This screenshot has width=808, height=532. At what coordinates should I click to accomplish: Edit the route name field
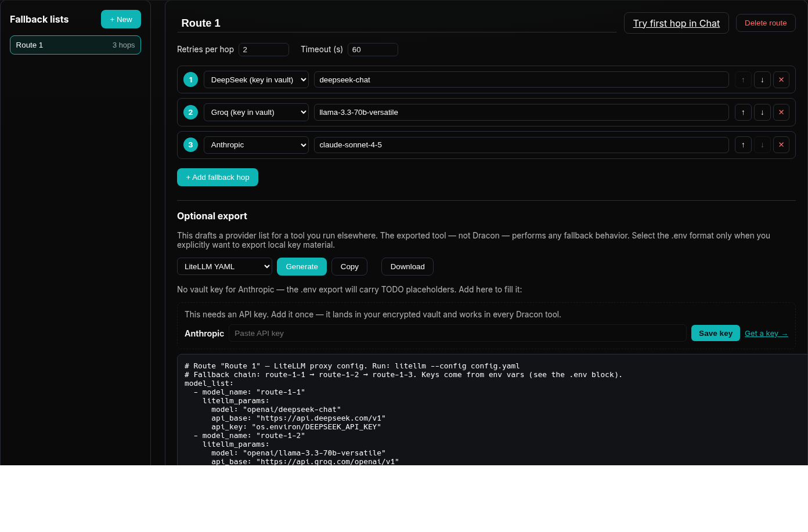coord(397,23)
